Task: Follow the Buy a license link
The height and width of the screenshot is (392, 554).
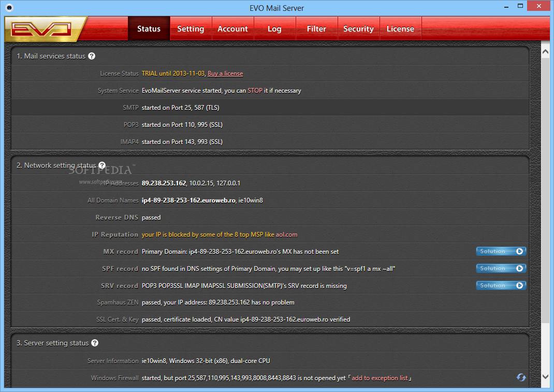Action: click(x=225, y=74)
